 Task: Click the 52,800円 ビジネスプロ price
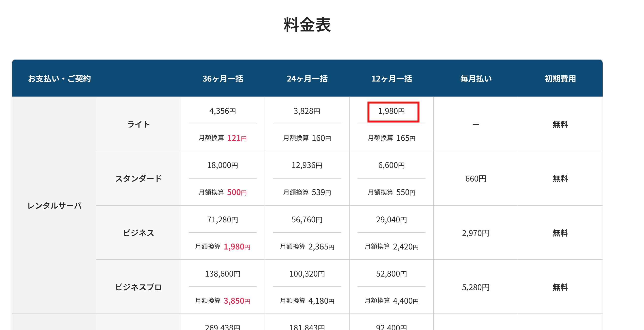[392, 274]
